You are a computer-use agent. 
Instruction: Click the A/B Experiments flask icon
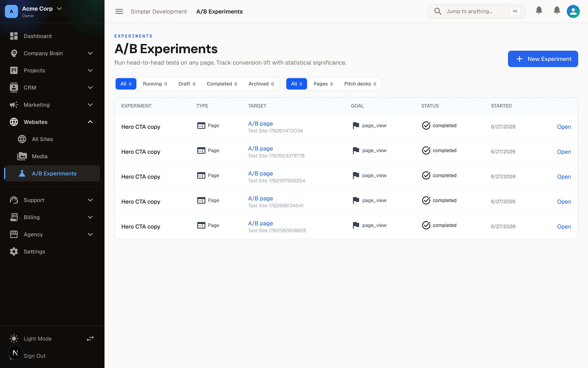(x=22, y=173)
